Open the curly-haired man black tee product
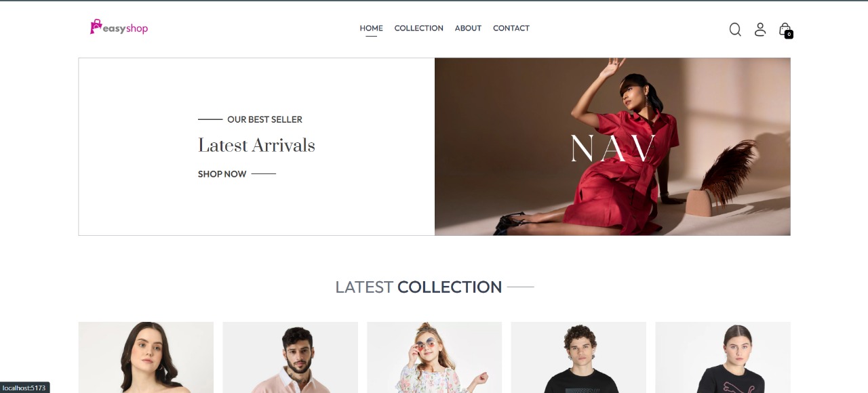This screenshot has height=393, width=868. (x=578, y=357)
